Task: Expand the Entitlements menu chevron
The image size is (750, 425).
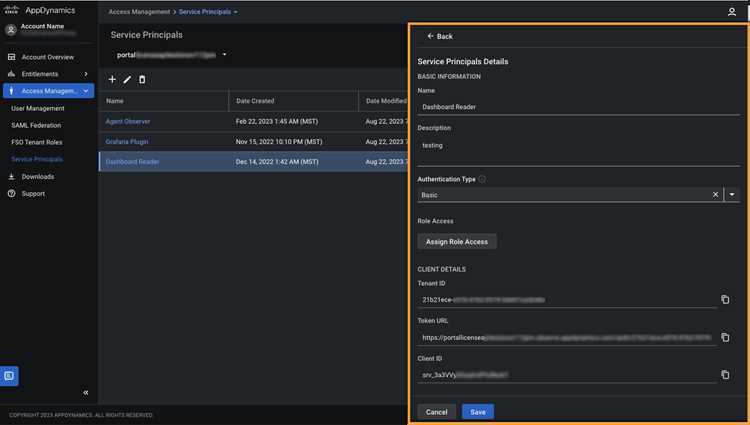Action: click(86, 74)
